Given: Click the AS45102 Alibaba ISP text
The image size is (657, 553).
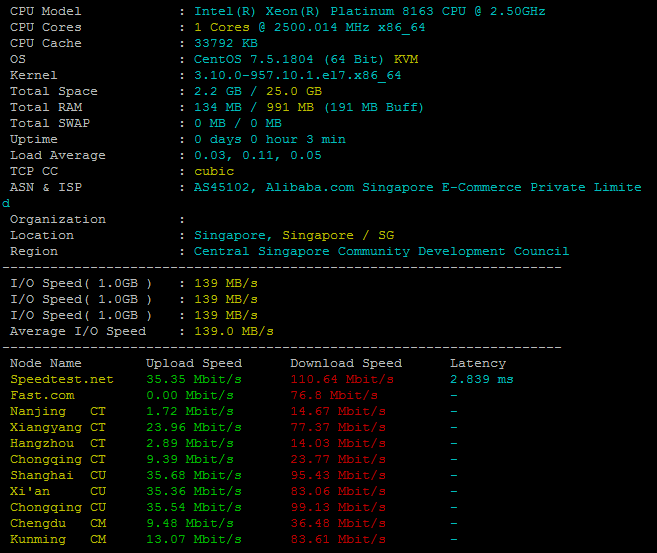Looking at the screenshot, I should [417, 187].
